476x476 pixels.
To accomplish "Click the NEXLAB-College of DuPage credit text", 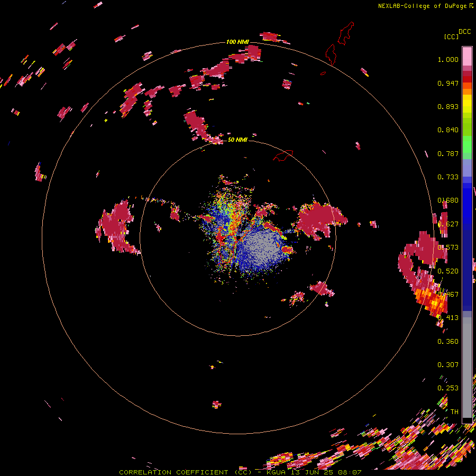I will 422,6.
